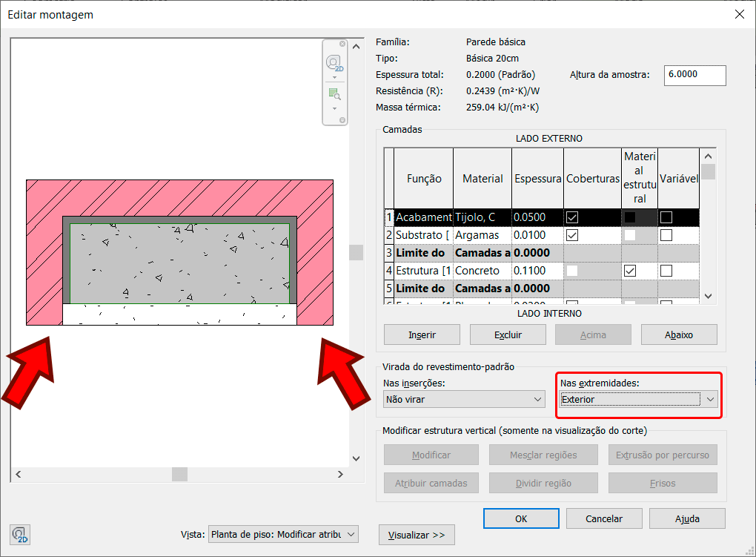Click the 2D steering wheel navigation icon
The width and height of the screenshot is (756, 557).
point(334,62)
